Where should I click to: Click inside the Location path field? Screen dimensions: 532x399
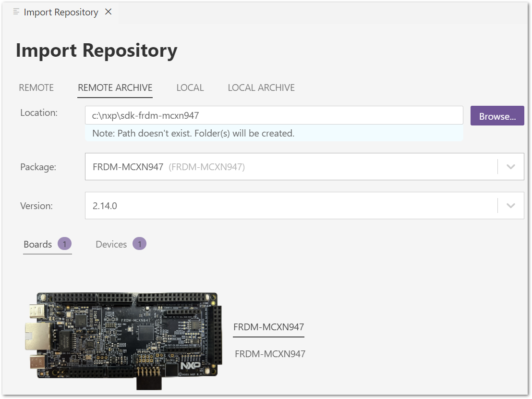click(x=274, y=115)
